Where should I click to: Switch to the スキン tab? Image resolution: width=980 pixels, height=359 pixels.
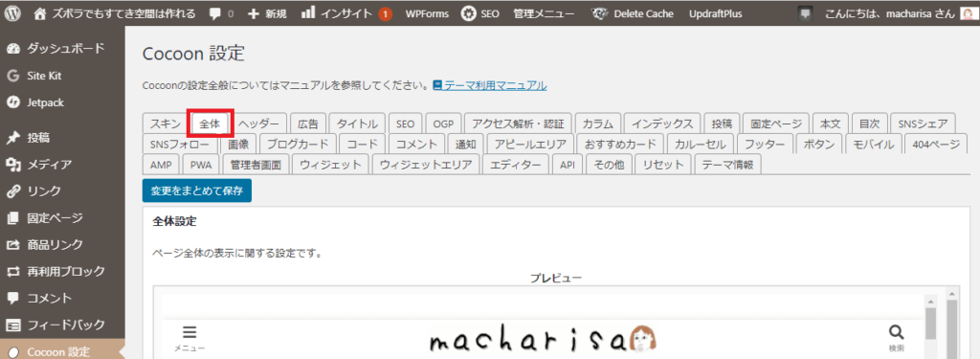166,123
